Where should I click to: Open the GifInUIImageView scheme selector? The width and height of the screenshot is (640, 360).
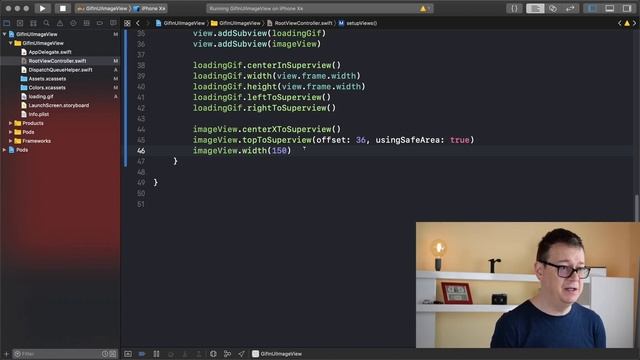point(102,8)
